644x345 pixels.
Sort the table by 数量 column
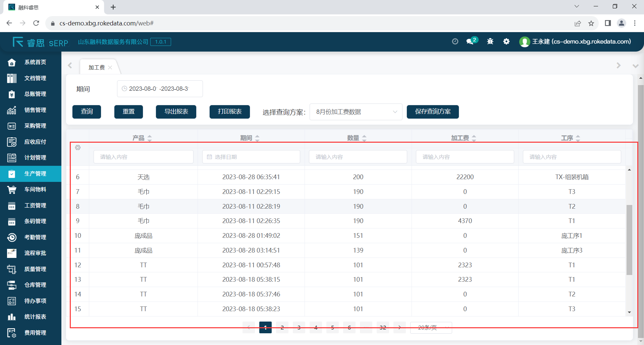pos(364,138)
